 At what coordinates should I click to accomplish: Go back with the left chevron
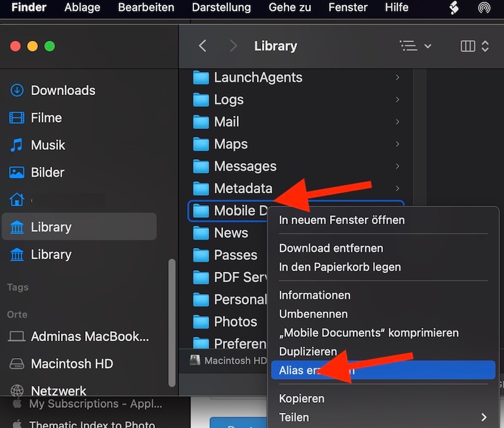(202, 46)
